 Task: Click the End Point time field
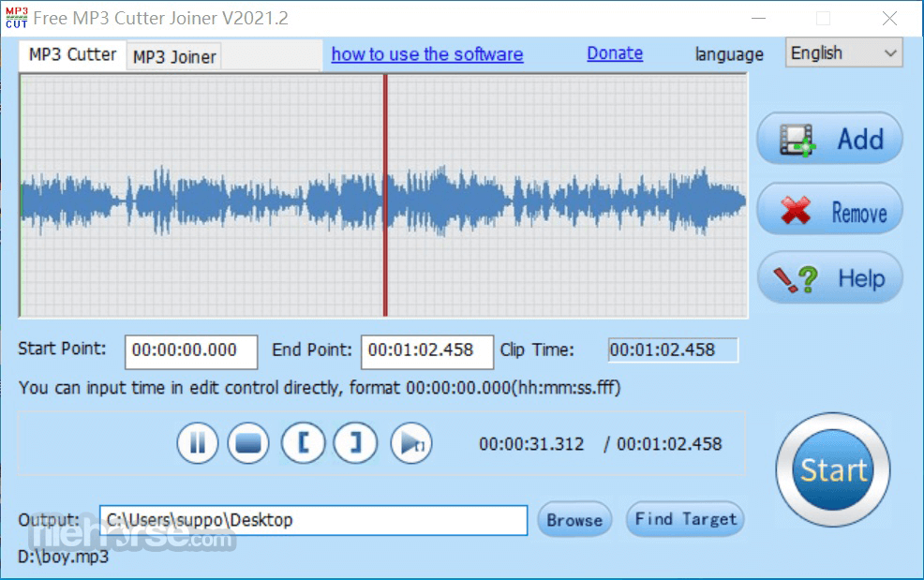(x=427, y=351)
